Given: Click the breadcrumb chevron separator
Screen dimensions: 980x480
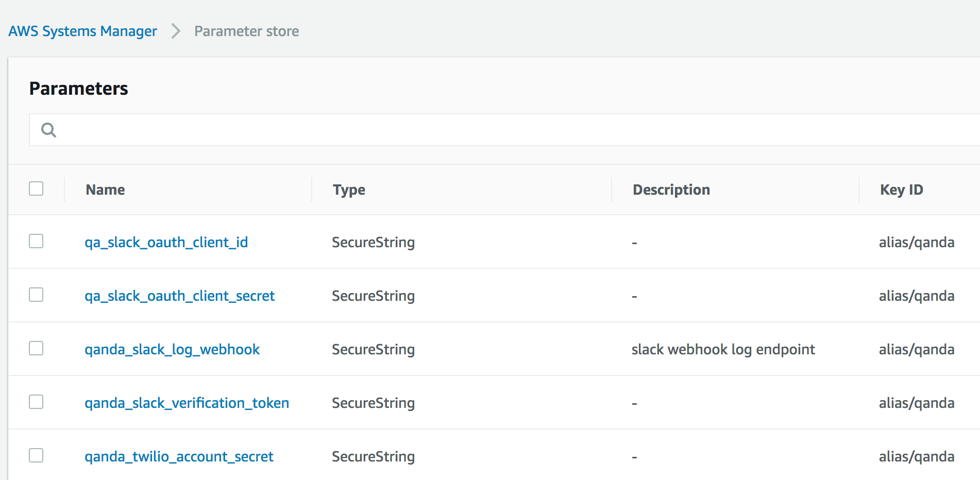Looking at the screenshot, I should [176, 31].
